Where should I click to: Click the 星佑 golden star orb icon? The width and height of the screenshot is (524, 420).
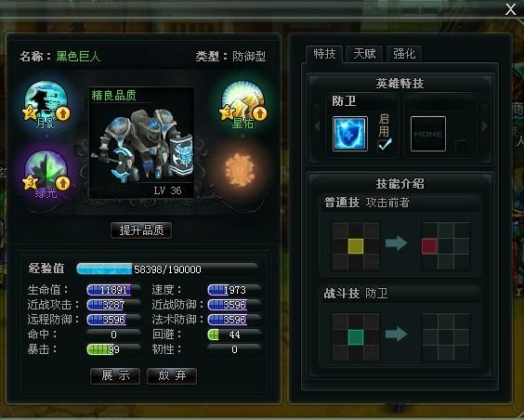(x=242, y=102)
